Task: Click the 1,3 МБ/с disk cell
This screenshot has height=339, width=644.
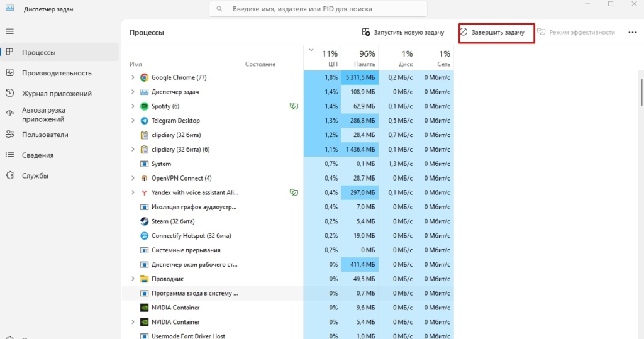Action: pos(397,164)
